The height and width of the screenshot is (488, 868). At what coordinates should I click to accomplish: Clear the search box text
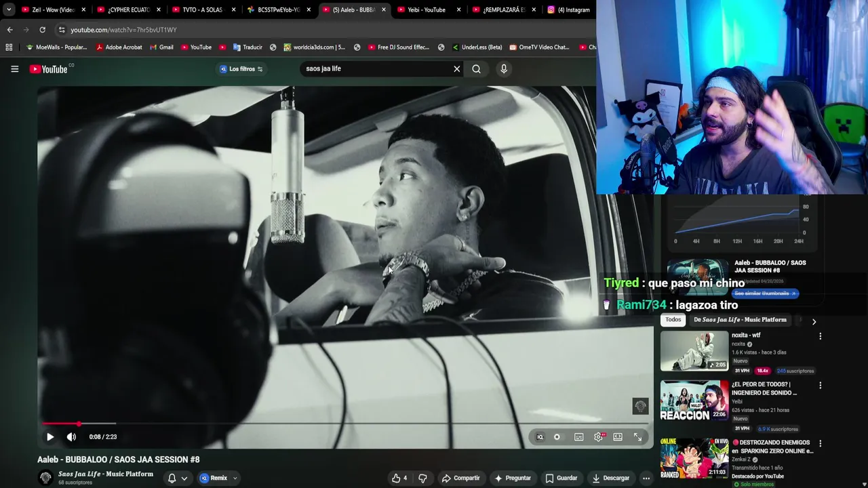(456, 68)
